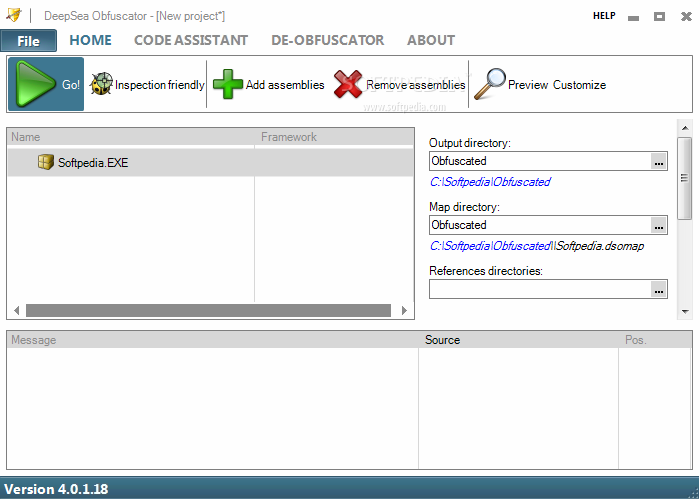Click the Version 4.0.1.18 status text
Image resolution: width=700 pixels, height=500 pixels.
[x=56, y=489]
